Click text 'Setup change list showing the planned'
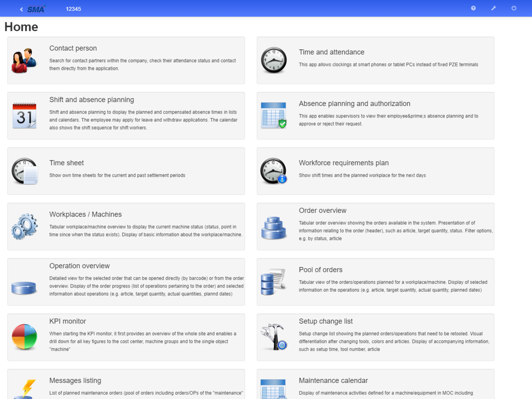Viewport: 532px width, 399px height. pos(340,334)
